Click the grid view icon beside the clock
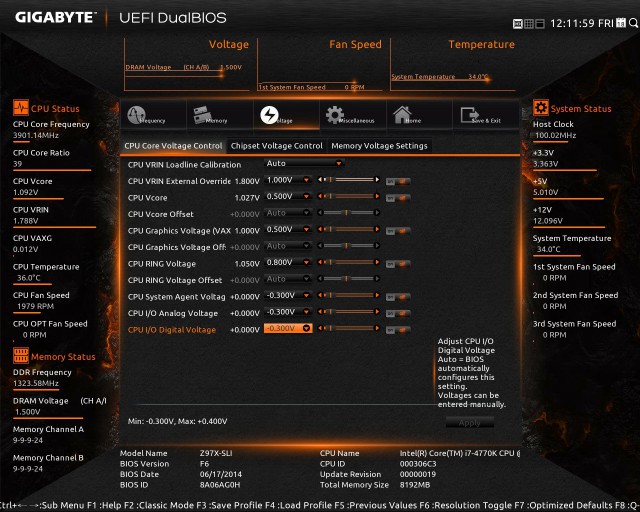This screenshot has height=512, width=640. point(529,24)
